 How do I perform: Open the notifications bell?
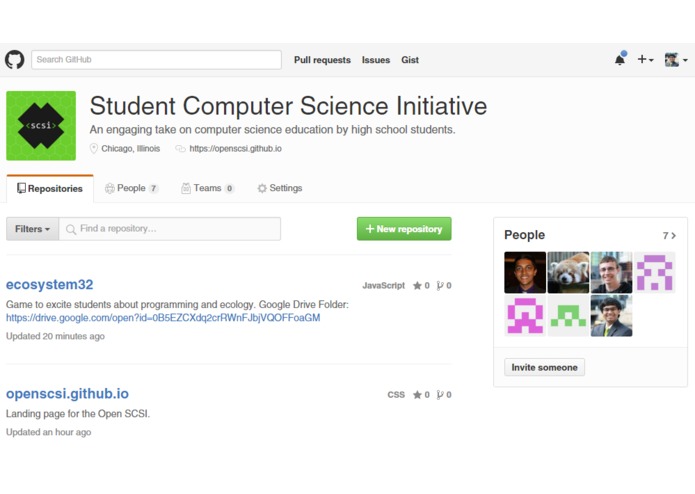click(620, 60)
